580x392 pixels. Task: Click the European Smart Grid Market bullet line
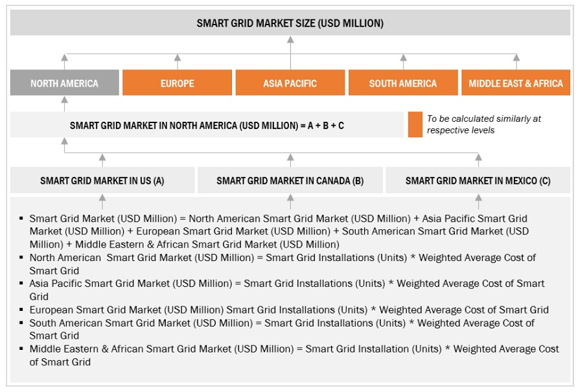pyautogui.click(x=288, y=310)
